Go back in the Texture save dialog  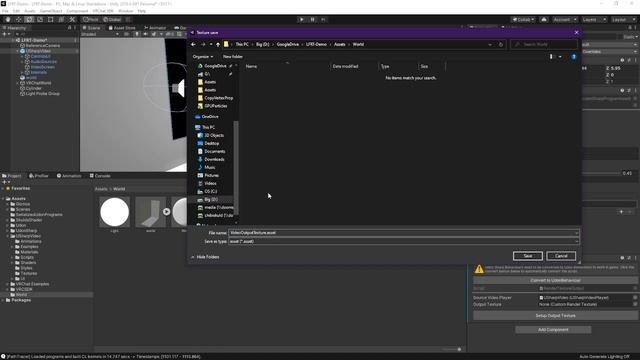point(193,44)
